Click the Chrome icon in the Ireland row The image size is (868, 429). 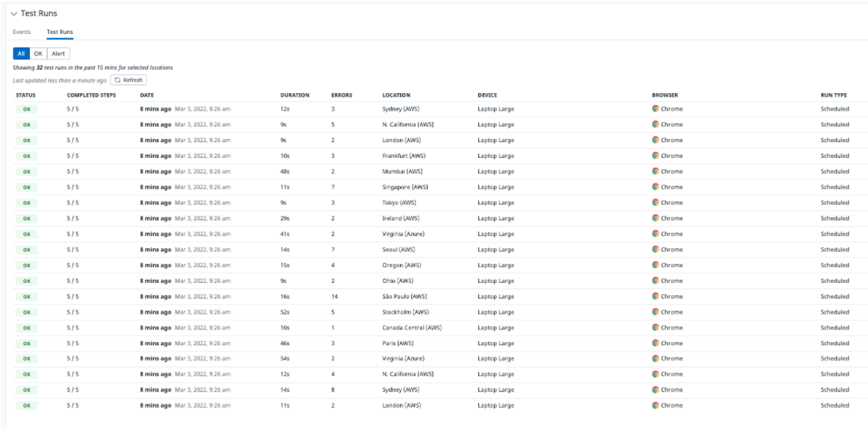655,217
